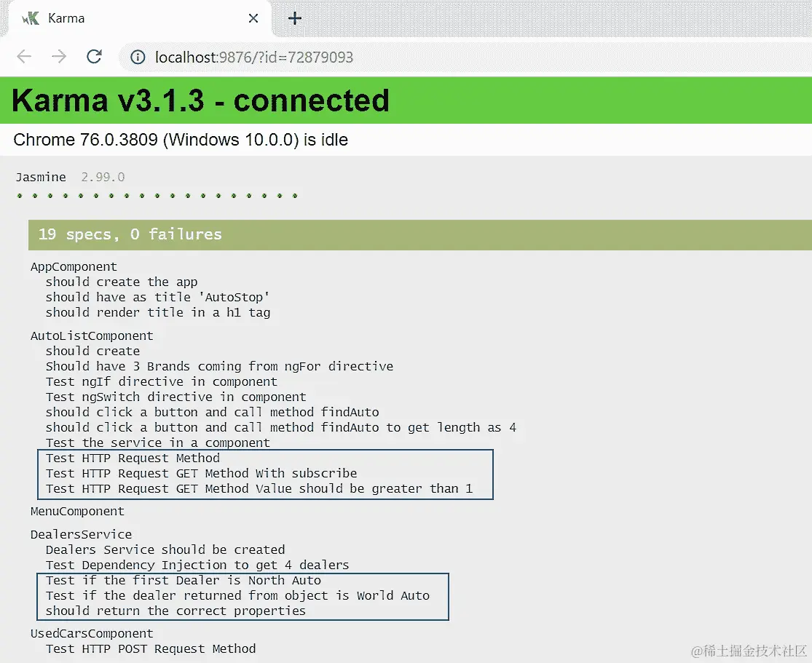
Task: Select the findAuto 'length as 4' spec
Action: (281, 427)
